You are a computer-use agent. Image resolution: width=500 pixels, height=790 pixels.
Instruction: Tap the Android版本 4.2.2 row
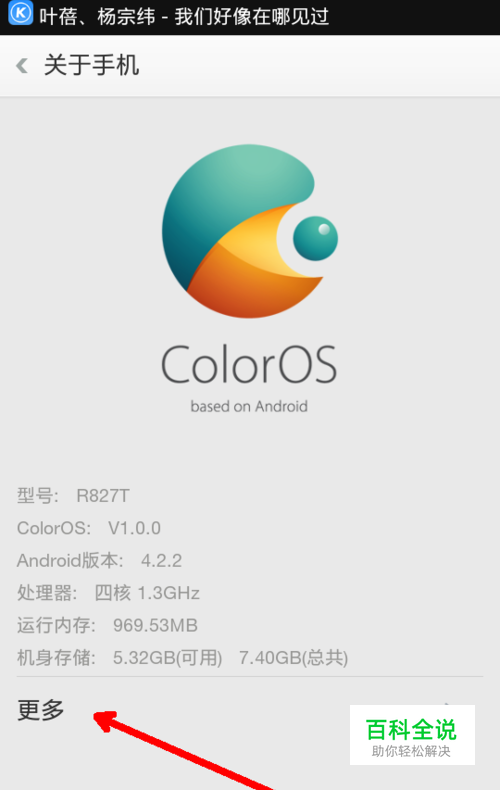(x=99, y=560)
